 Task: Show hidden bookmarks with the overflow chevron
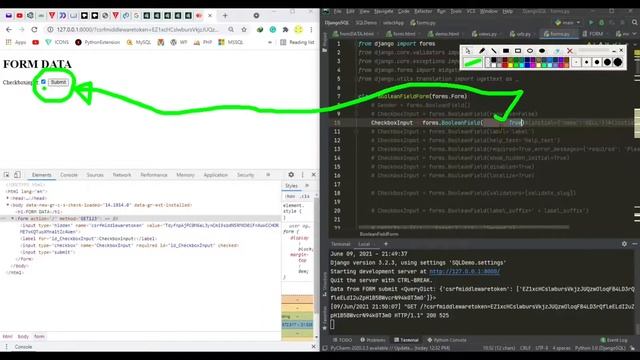click(269, 42)
